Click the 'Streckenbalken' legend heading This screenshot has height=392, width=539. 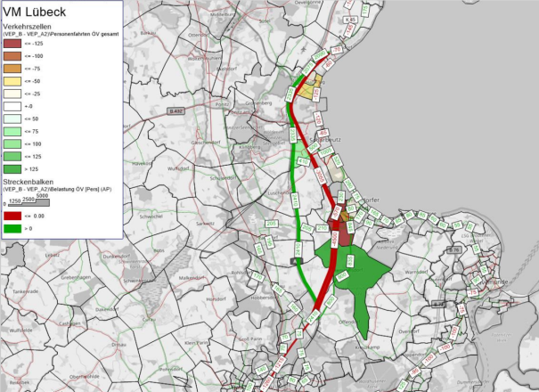29,181
